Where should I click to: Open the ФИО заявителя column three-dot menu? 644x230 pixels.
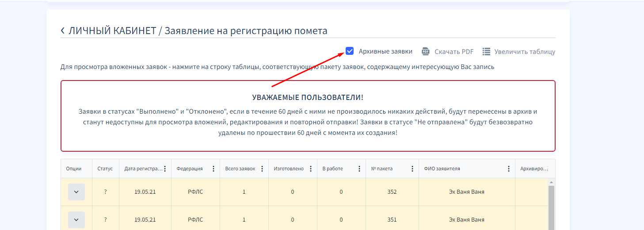509,169
